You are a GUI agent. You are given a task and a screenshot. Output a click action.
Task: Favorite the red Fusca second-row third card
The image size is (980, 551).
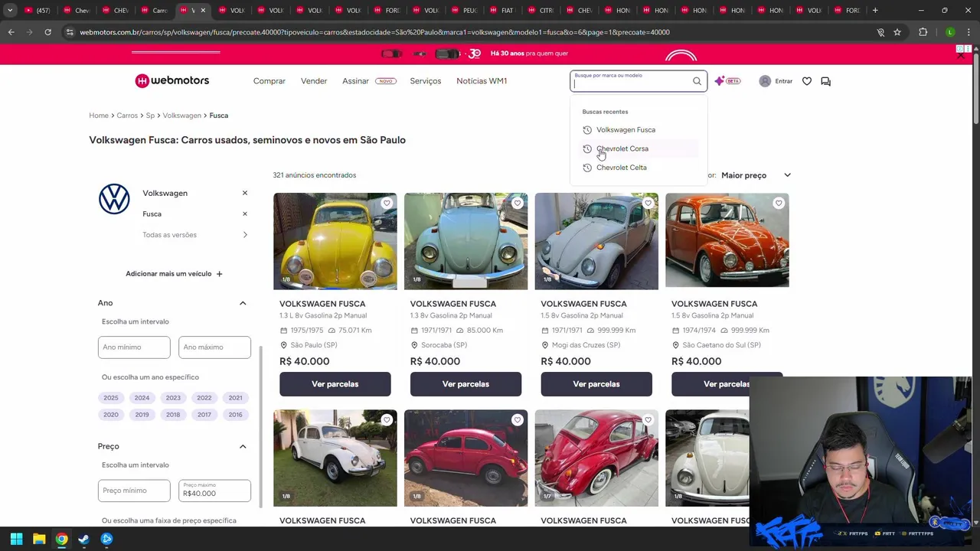(x=648, y=420)
